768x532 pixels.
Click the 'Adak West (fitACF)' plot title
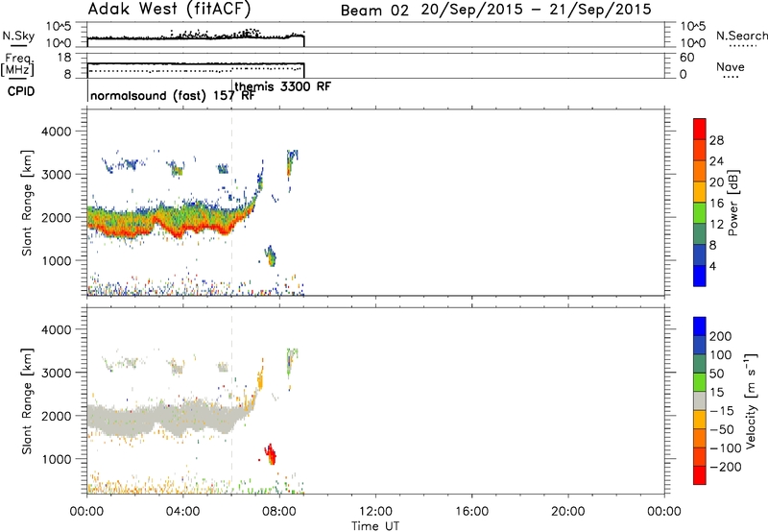pos(170,10)
